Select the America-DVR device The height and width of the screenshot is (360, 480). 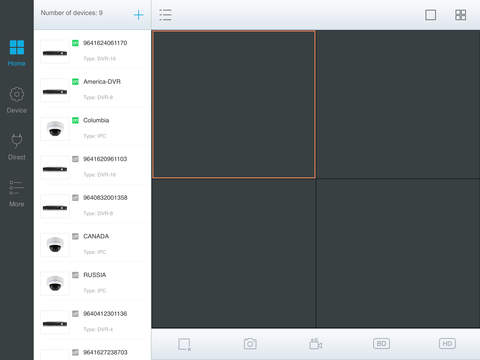pos(92,89)
